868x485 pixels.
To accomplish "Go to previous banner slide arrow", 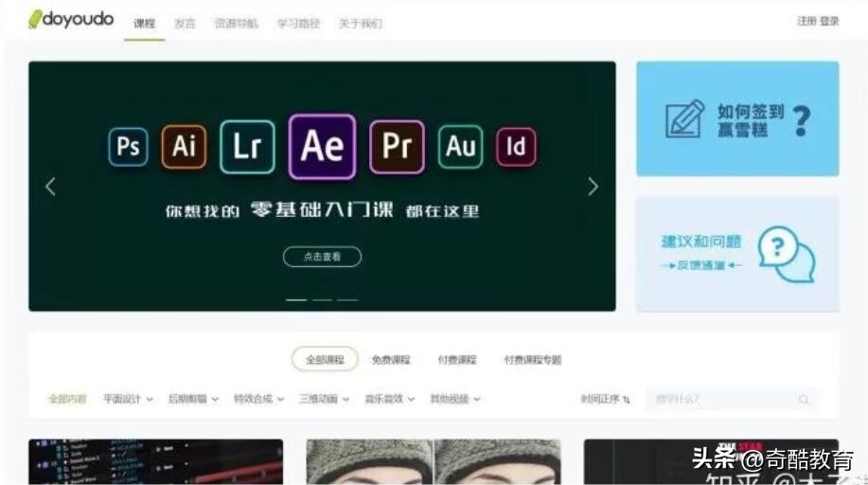I will point(50,187).
